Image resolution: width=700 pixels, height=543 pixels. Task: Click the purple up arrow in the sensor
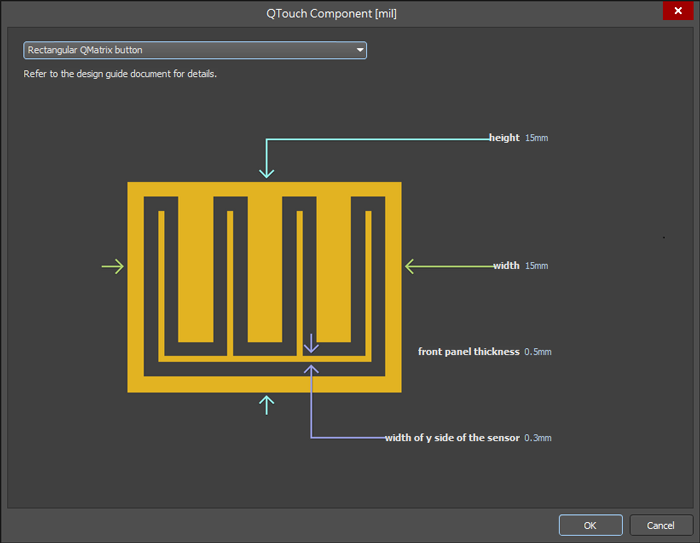pyautogui.click(x=311, y=372)
